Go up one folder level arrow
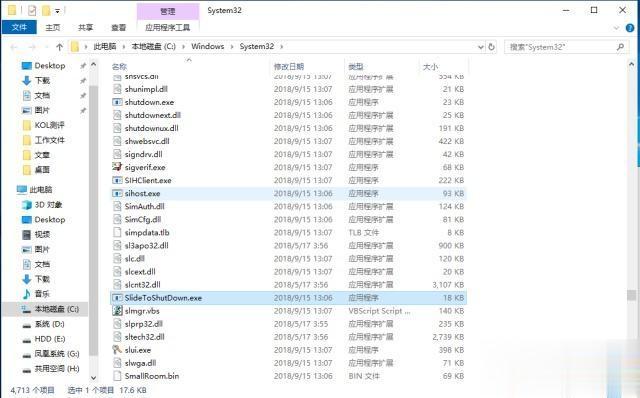Image resolution: width=640 pixels, height=398 pixels. point(60,47)
